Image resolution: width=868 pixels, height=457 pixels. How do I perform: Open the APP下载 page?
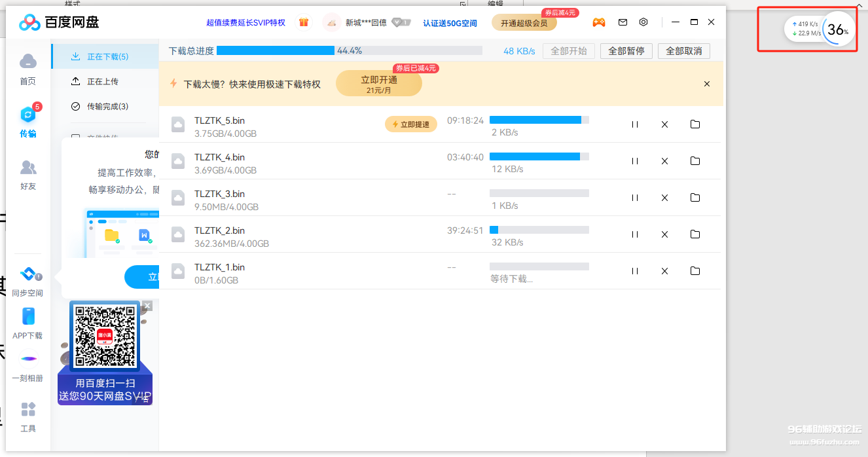click(x=27, y=324)
